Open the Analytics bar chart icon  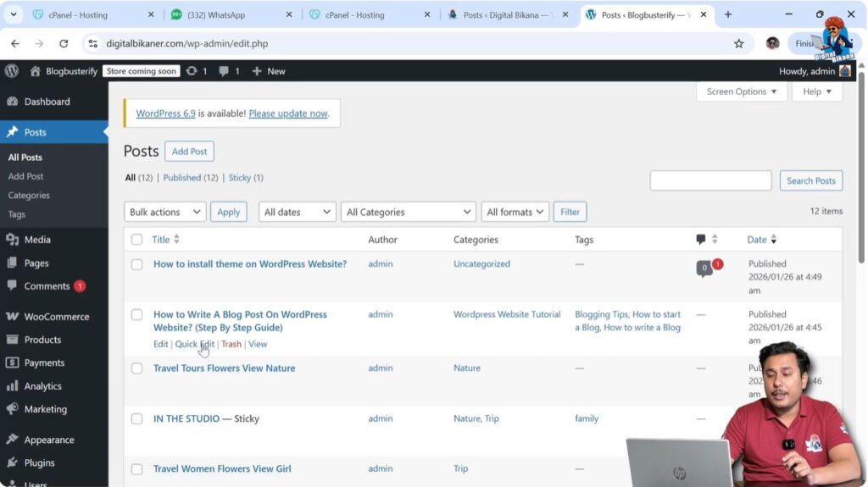pyautogui.click(x=12, y=385)
